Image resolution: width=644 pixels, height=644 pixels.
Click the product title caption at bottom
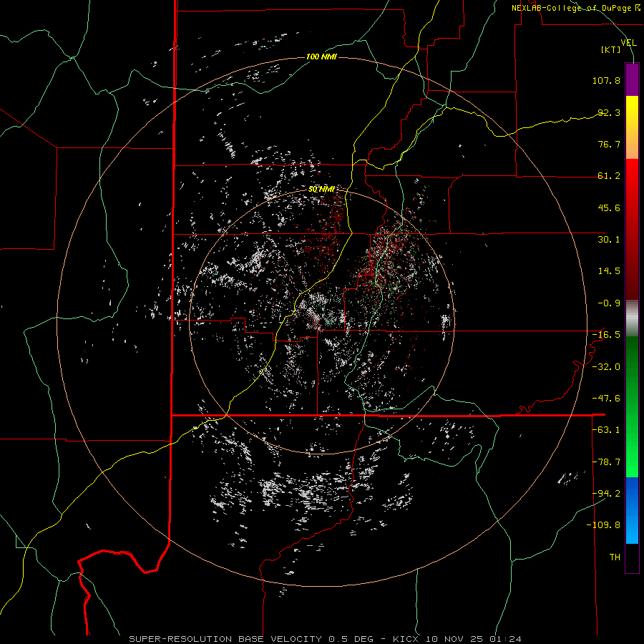325,639
